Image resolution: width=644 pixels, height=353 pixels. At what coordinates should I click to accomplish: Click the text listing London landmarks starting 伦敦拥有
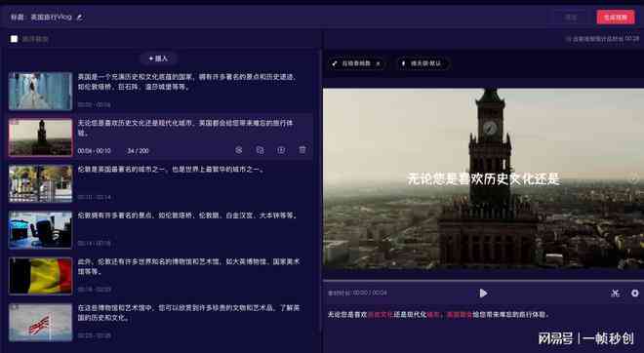point(187,216)
